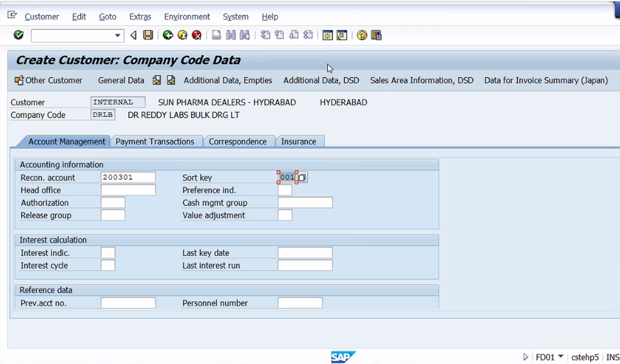The height and width of the screenshot is (364, 620).
Task: Click the Authorization input field
Action: 113,203
